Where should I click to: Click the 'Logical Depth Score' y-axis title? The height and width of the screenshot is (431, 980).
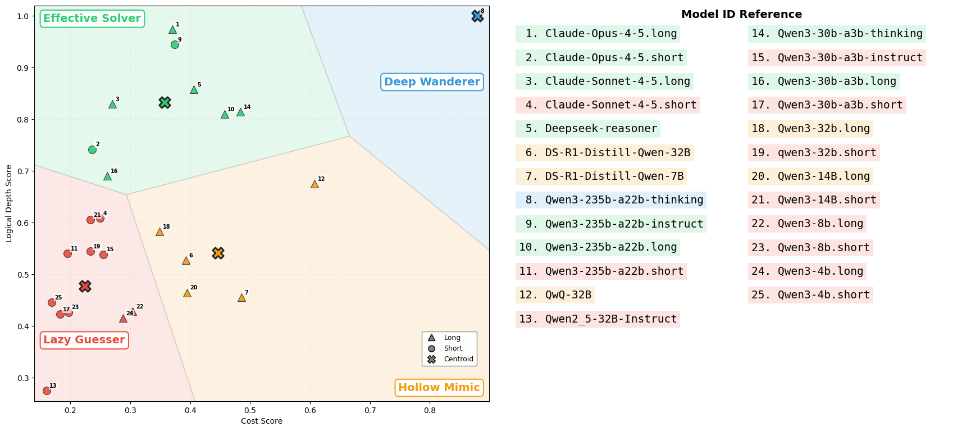(9, 203)
